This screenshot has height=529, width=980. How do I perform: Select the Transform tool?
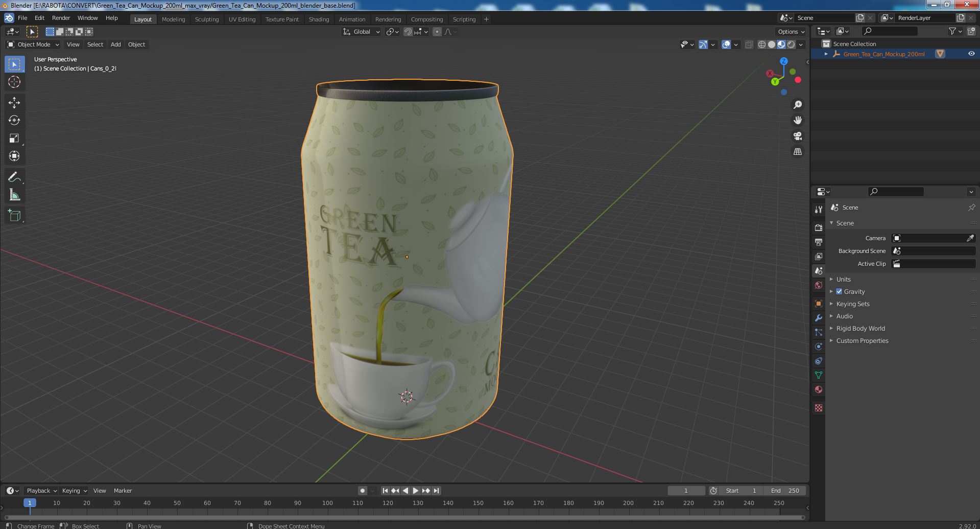coord(14,156)
